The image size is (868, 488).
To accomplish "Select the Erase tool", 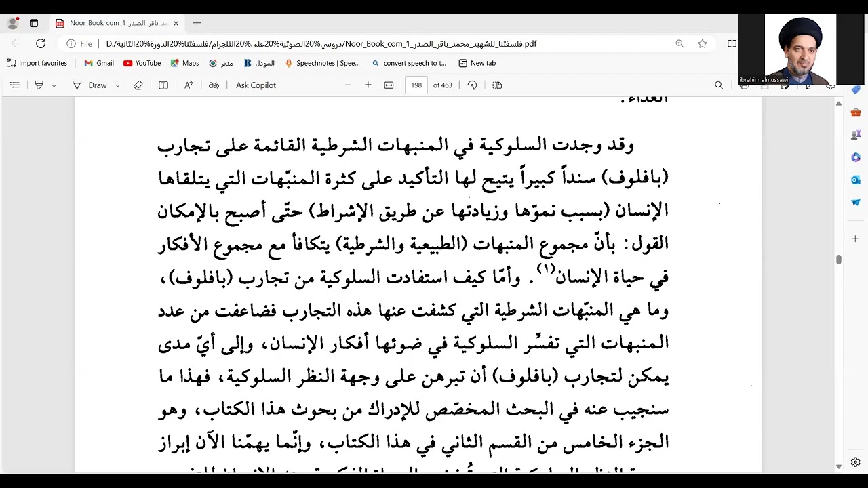I will [x=138, y=85].
